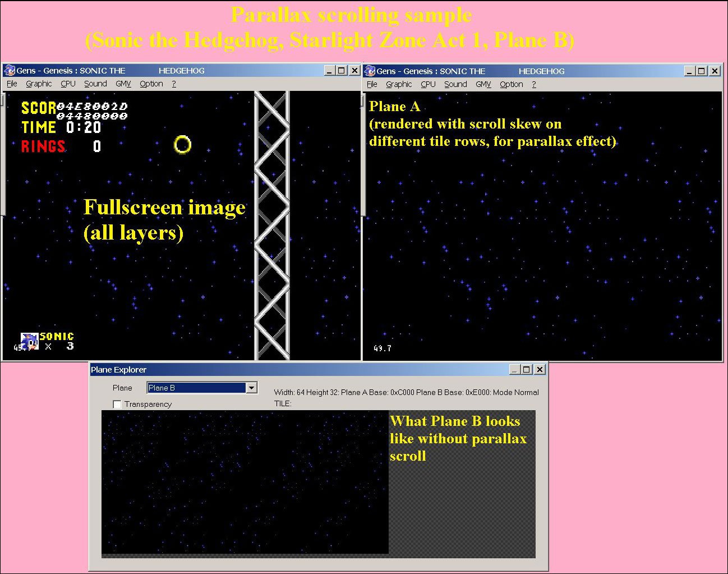Click the yellow ring in the left game view
This screenshot has width=728, height=574.
coord(183,145)
